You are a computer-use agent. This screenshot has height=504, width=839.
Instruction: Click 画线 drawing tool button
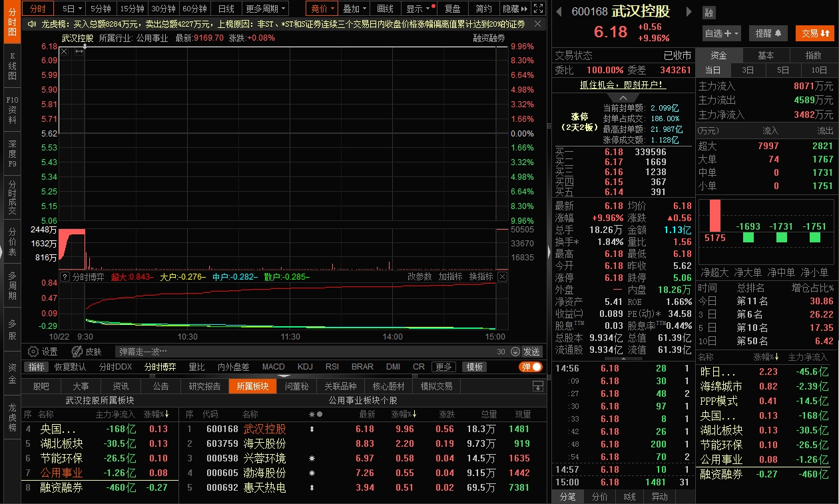point(386,9)
